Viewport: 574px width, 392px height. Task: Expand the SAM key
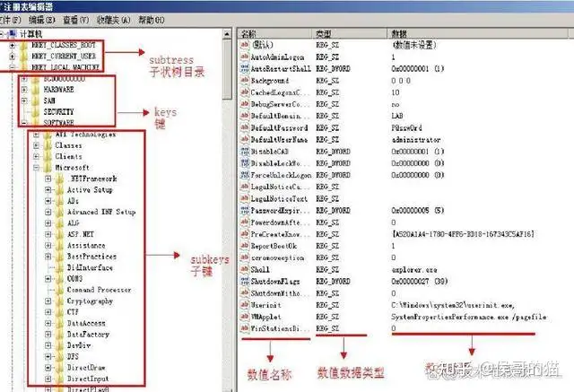click(24, 100)
